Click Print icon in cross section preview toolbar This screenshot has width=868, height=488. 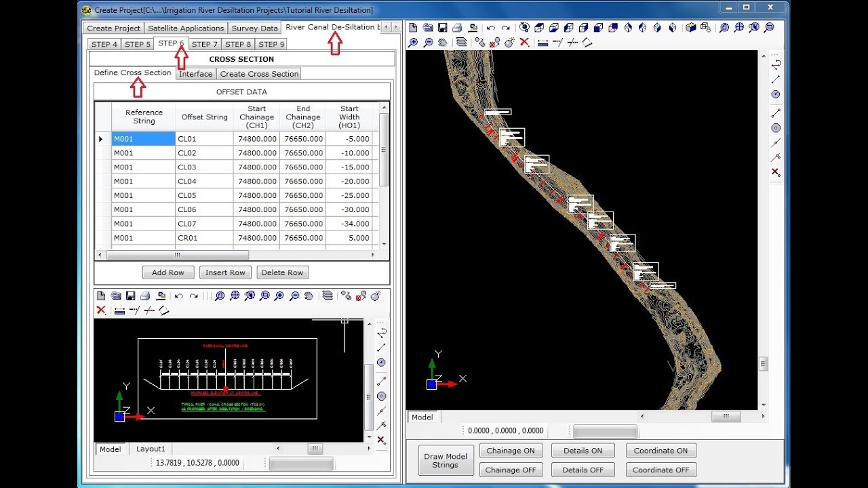[x=145, y=296]
